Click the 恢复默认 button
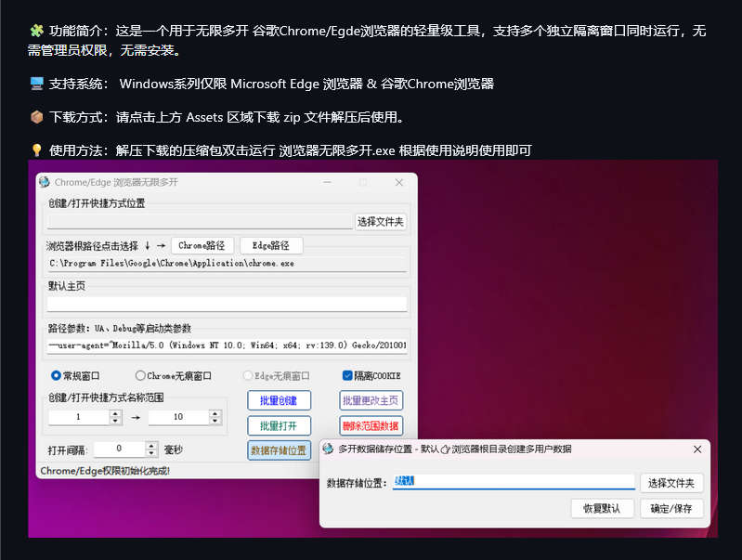 point(602,508)
